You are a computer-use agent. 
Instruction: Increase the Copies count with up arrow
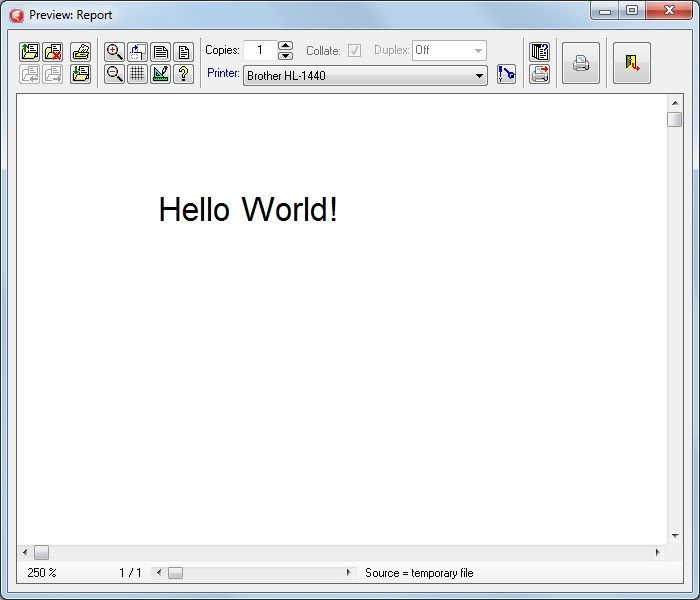[x=285, y=46]
